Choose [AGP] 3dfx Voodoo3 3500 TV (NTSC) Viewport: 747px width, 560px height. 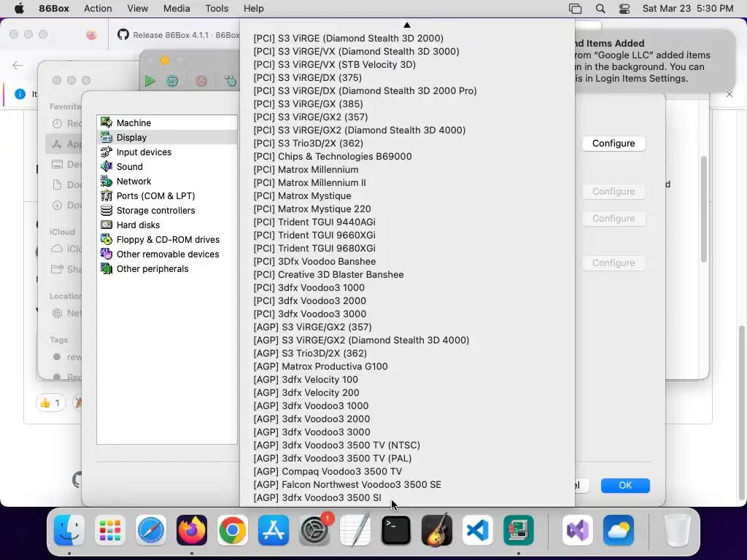click(x=407, y=446)
